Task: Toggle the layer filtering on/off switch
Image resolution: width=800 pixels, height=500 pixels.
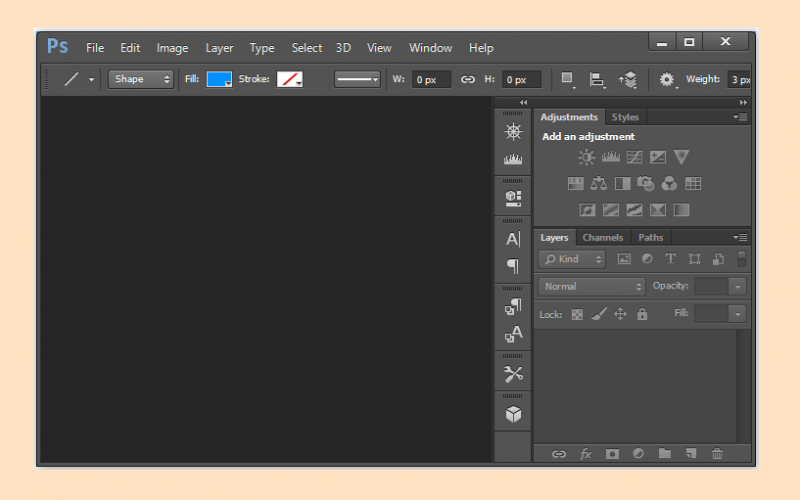Action: (741, 259)
